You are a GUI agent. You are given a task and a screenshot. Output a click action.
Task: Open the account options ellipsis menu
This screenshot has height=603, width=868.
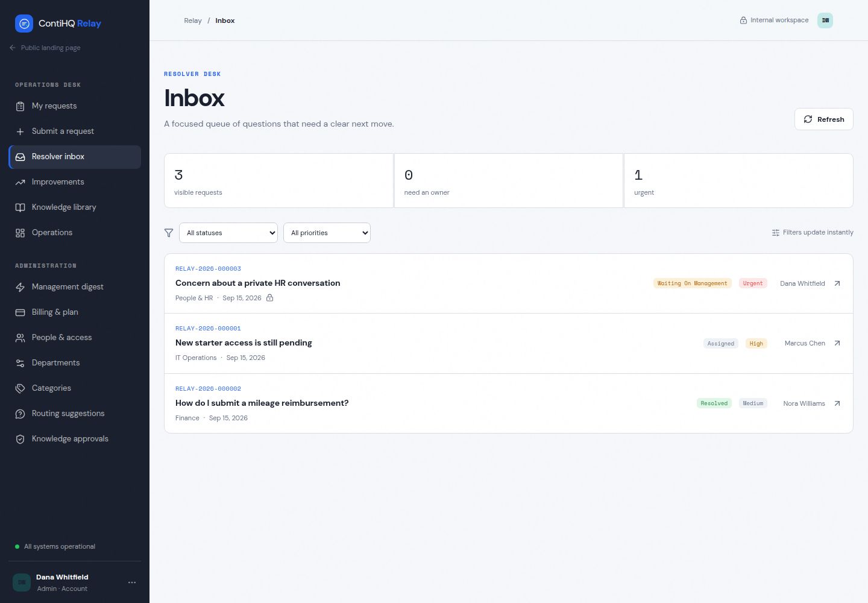[x=132, y=582]
